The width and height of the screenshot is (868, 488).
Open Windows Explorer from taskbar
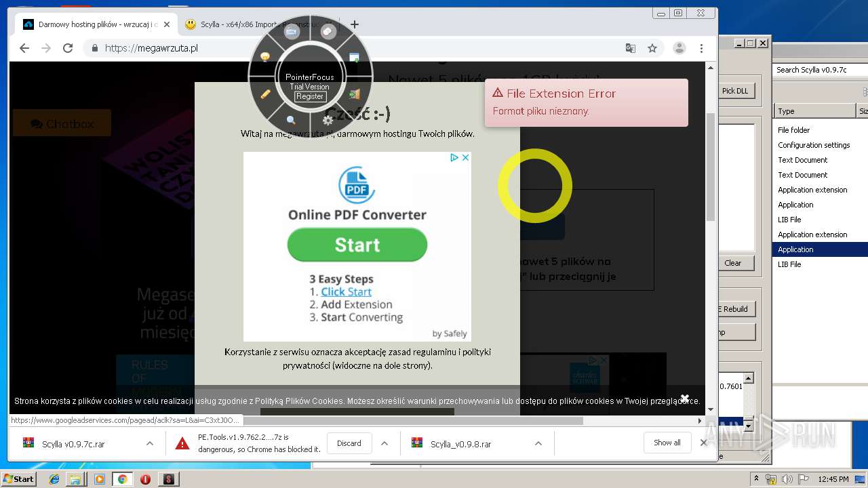[x=76, y=479]
